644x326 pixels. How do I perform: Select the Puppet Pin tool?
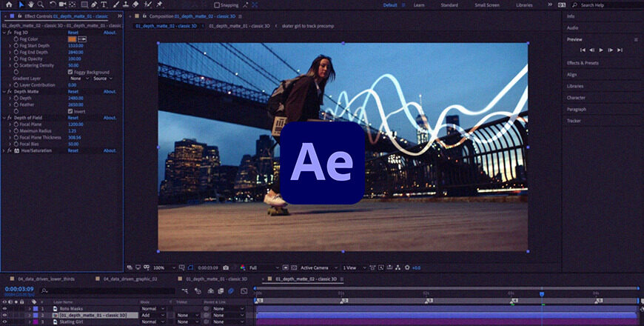(x=159, y=4)
